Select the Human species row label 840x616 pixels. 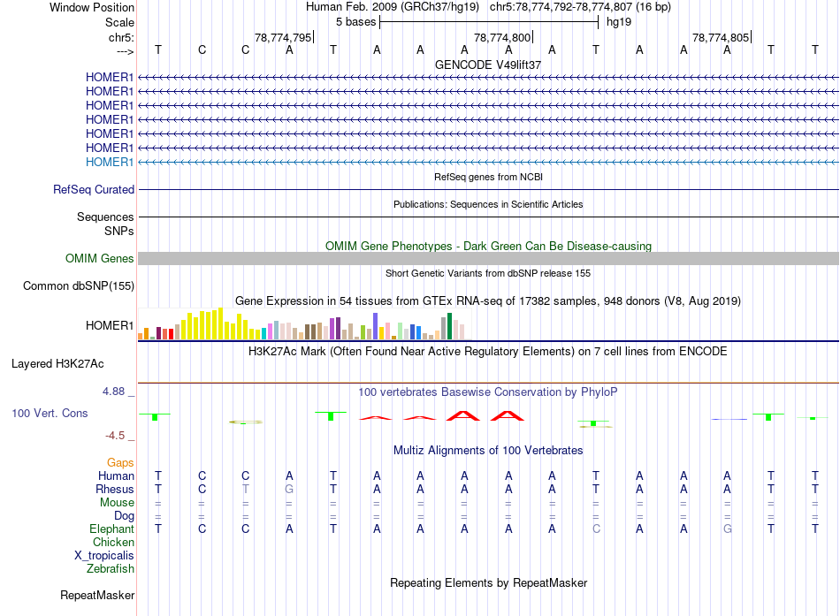(x=116, y=475)
